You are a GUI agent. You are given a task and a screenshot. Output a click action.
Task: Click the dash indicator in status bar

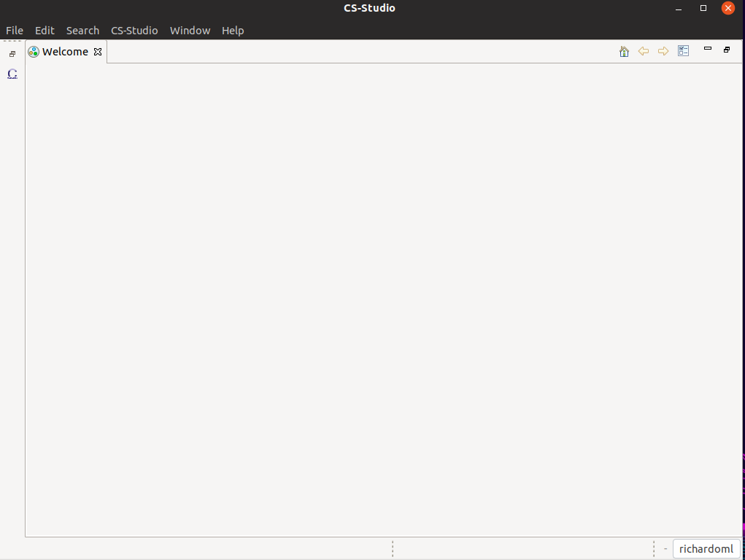click(x=665, y=549)
